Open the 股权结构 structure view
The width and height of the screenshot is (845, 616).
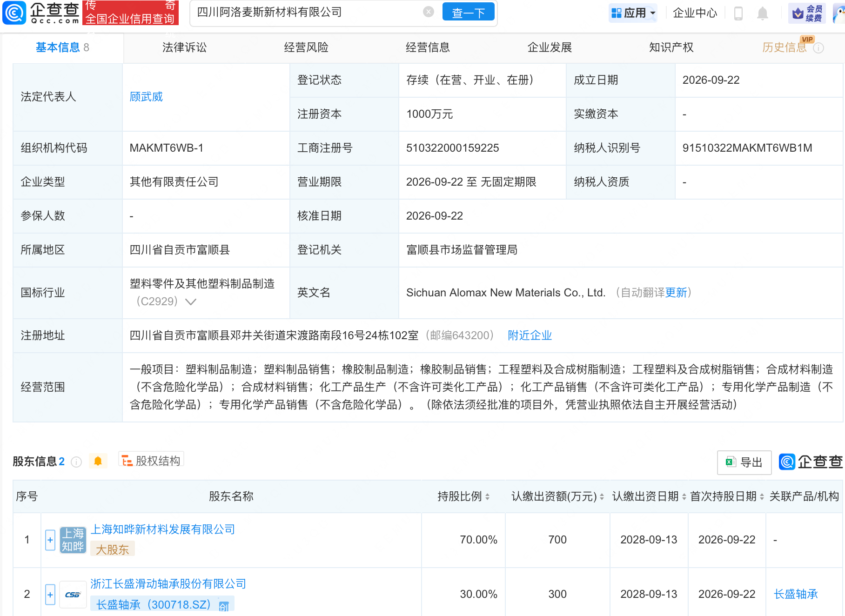pyautogui.click(x=151, y=461)
